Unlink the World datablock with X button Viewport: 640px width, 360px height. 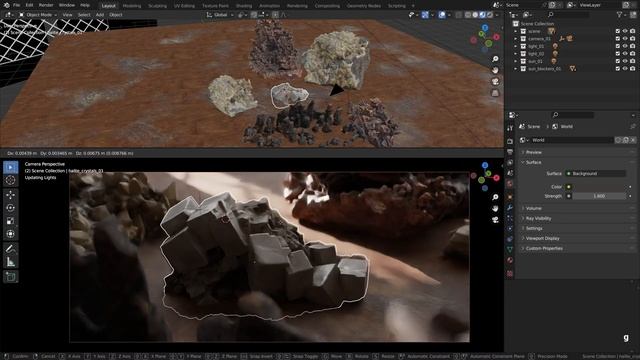click(633, 140)
